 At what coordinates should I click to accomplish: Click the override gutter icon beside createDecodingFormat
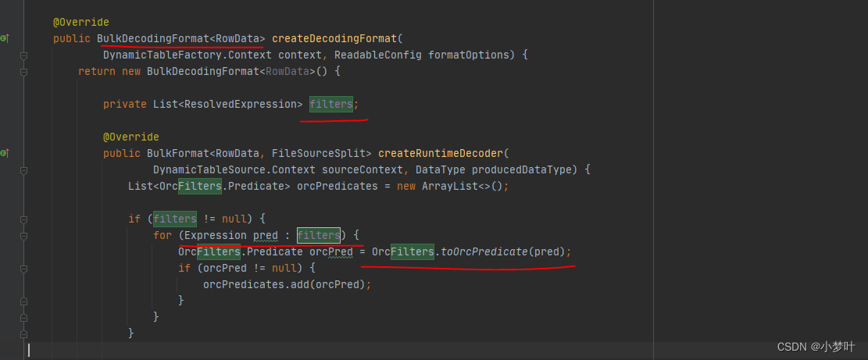coord(5,39)
